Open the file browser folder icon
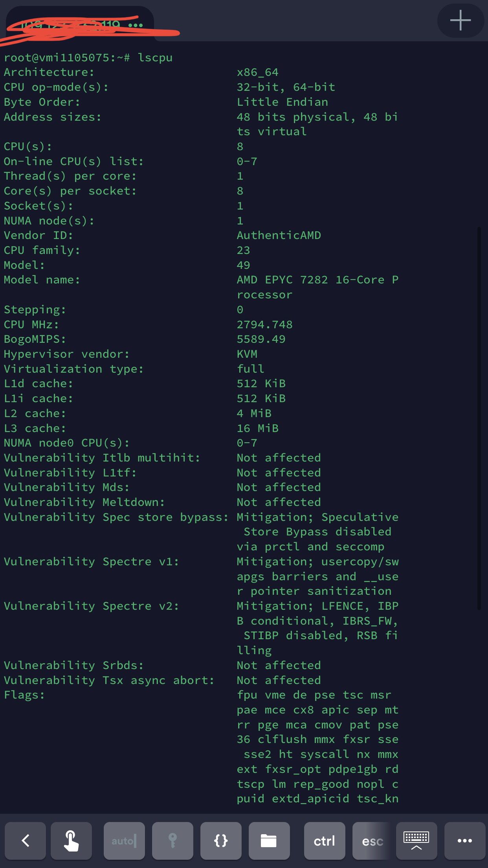The width and height of the screenshot is (488, 868). (x=269, y=841)
